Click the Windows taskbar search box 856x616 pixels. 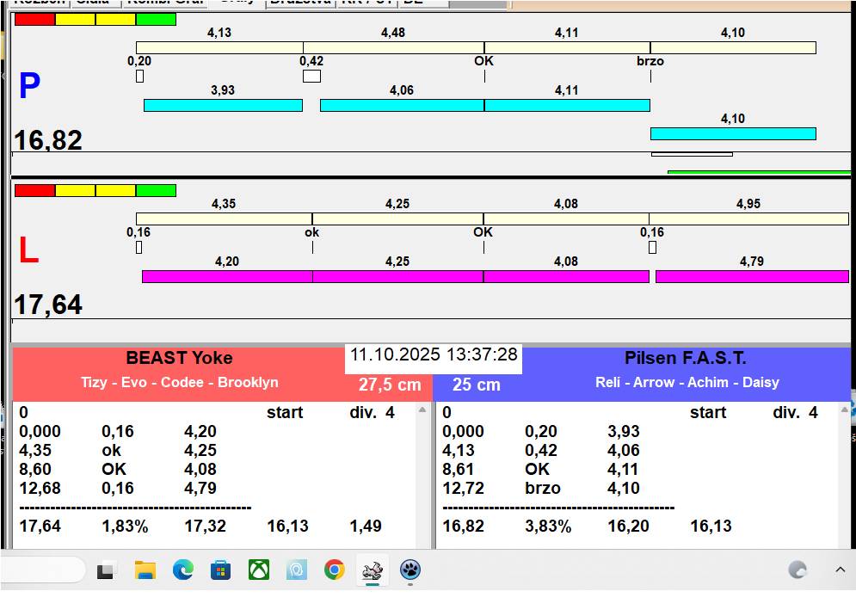(43, 570)
